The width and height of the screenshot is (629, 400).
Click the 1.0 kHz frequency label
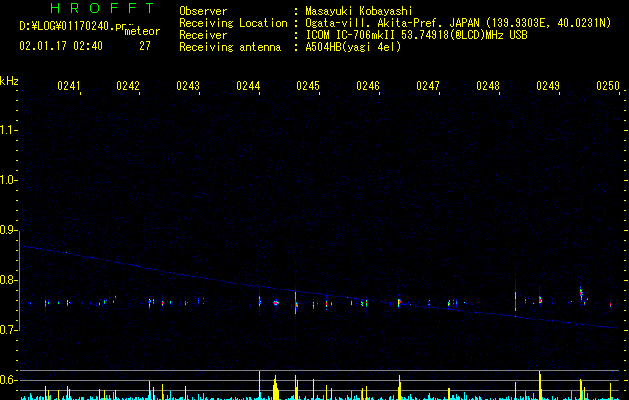click(x=8, y=180)
